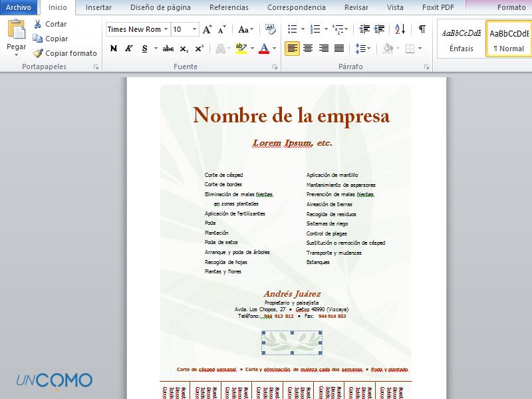532x399 pixels.
Task: Click the Copiar button
Action: (56, 39)
